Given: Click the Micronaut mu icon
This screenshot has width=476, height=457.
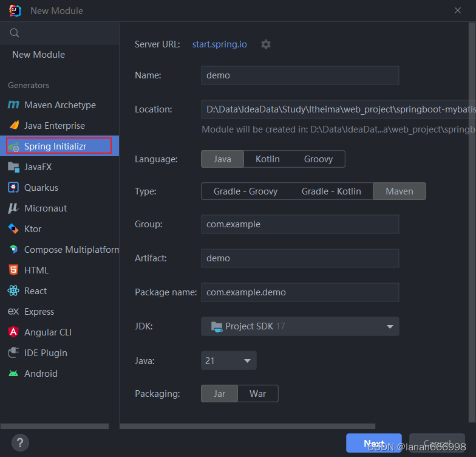Looking at the screenshot, I should point(13,208).
